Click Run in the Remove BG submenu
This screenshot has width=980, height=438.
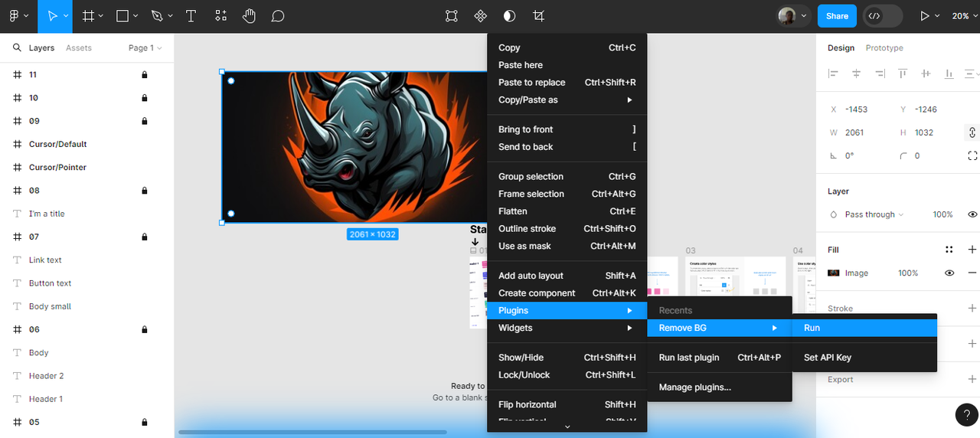pos(865,328)
